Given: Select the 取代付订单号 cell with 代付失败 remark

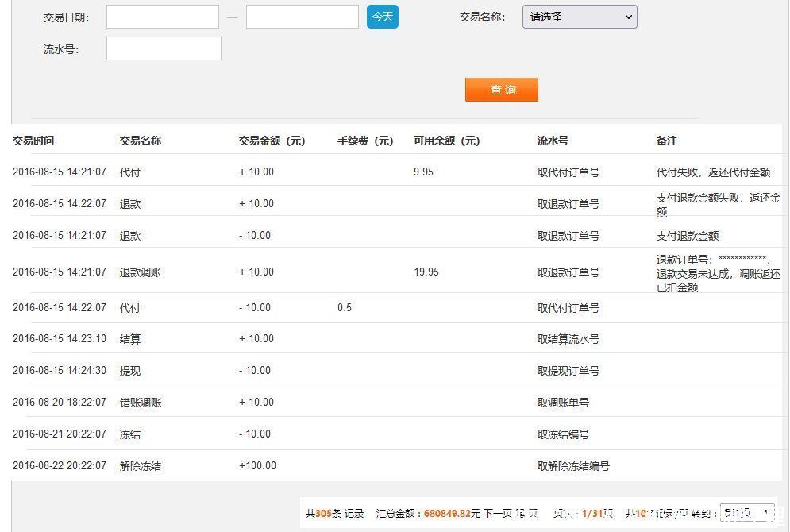Looking at the screenshot, I should 568,172.
